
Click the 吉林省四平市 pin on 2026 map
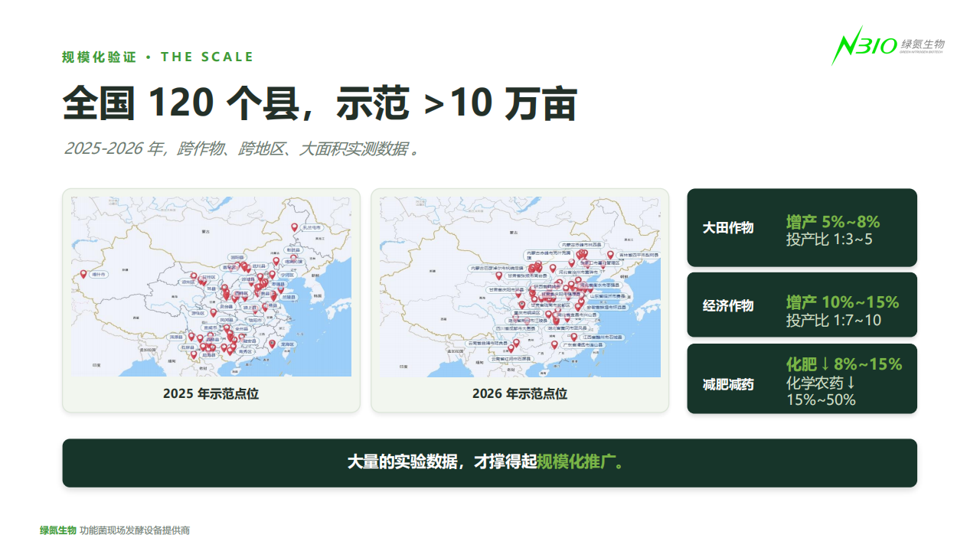[x=610, y=255]
